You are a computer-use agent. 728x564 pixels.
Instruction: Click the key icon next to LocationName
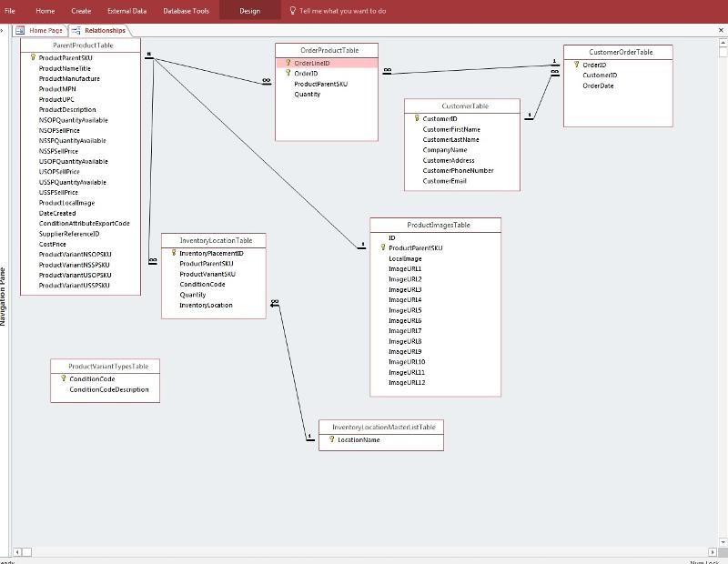pos(332,440)
